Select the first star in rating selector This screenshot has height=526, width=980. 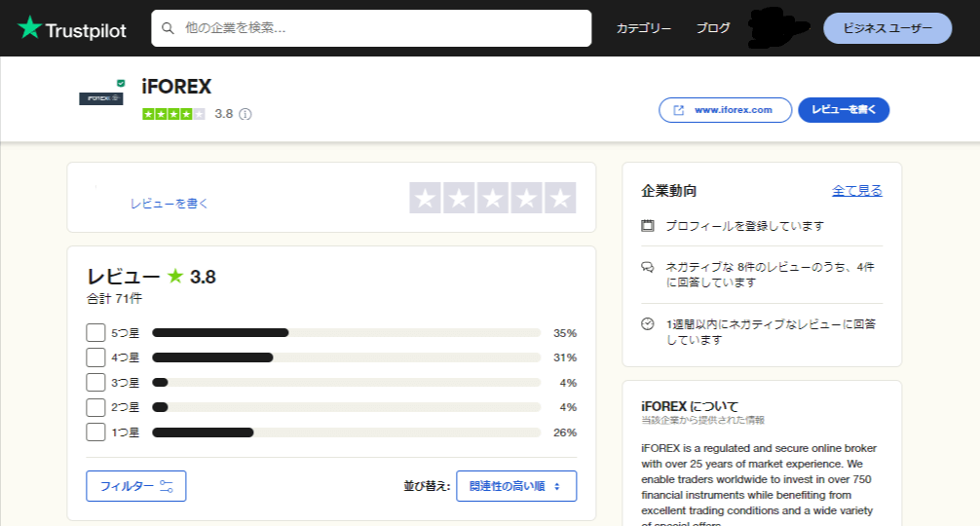[425, 199]
